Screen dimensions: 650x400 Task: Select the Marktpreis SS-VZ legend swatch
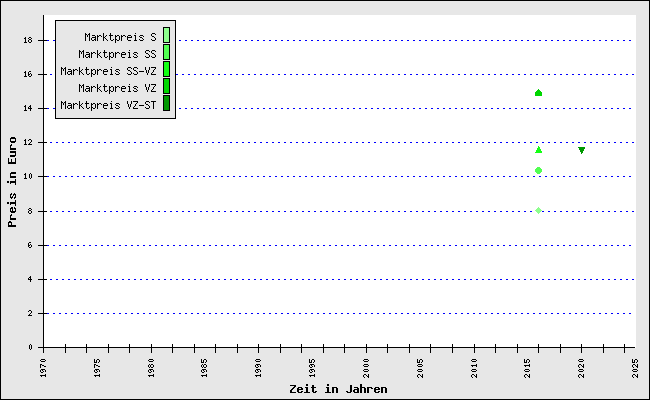pos(166,70)
